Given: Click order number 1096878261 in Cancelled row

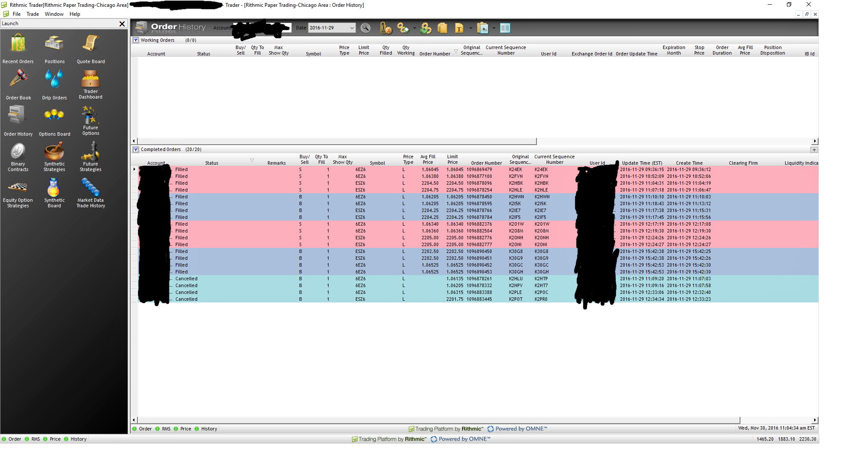Looking at the screenshot, I should point(479,279).
